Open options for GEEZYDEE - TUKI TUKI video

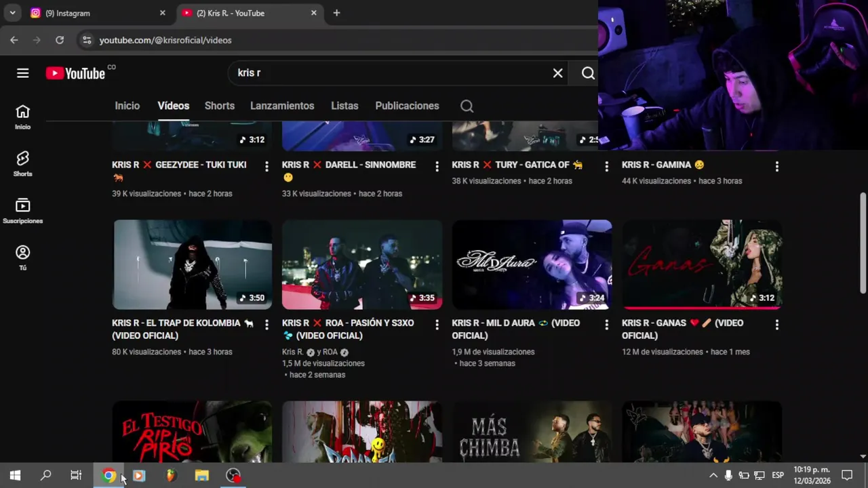point(267,166)
